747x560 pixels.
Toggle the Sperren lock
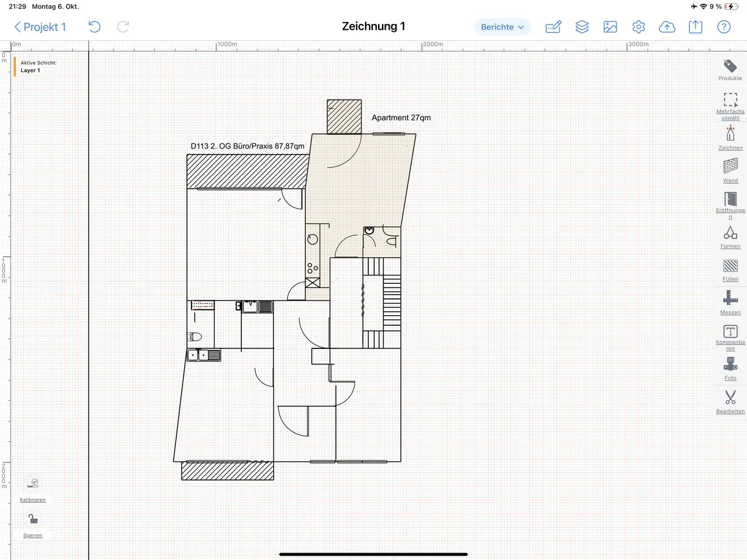pos(33,525)
